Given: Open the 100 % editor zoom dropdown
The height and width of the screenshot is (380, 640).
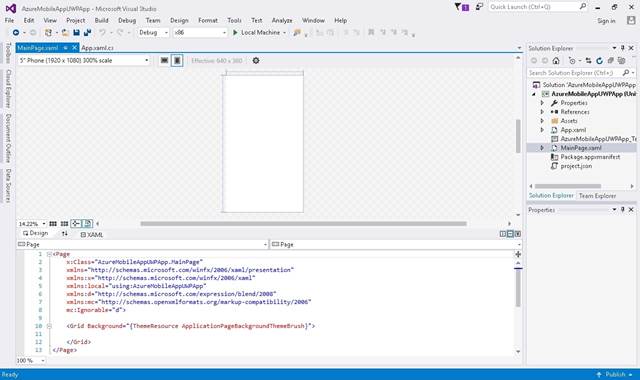Looking at the screenshot, I should pos(31,360).
